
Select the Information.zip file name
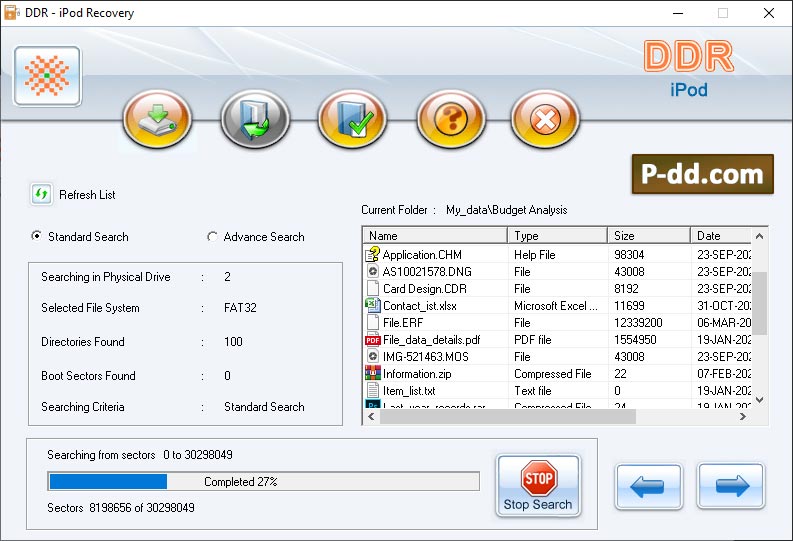(x=417, y=374)
